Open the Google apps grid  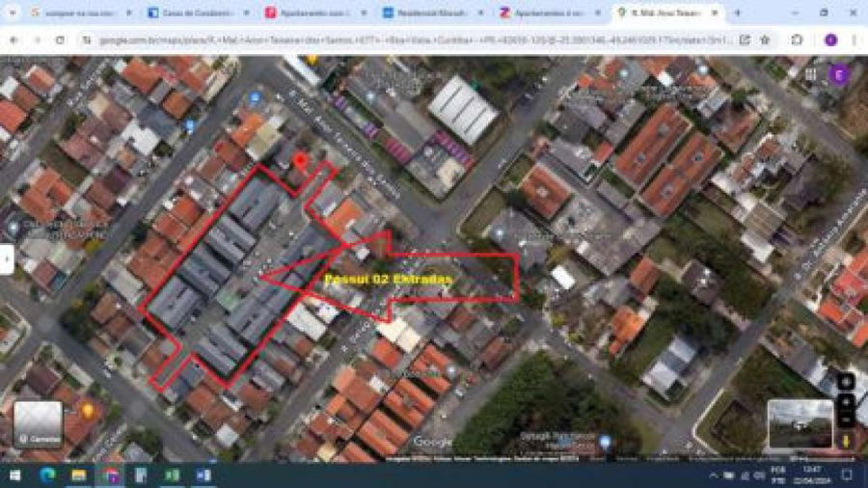coord(810,74)
